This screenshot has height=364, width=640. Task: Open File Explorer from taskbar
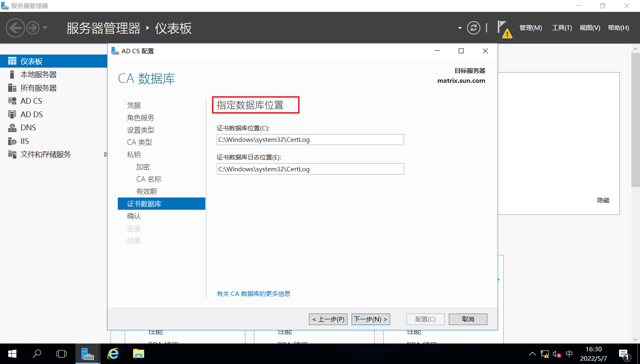pos(138,354)
